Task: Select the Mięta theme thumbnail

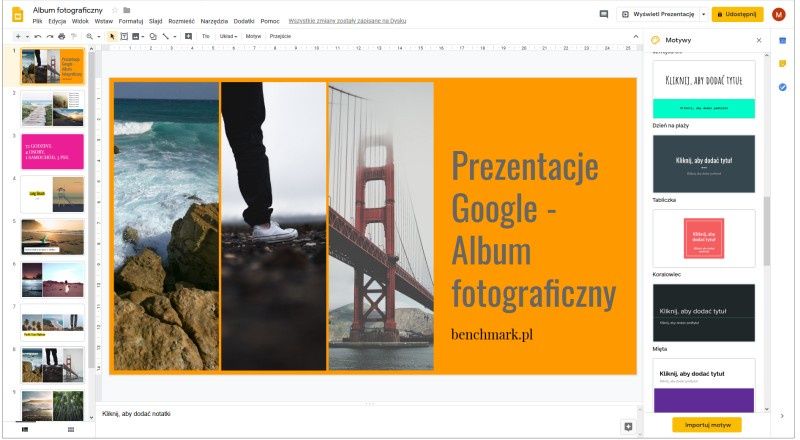Action: click(x=704, y=313)
